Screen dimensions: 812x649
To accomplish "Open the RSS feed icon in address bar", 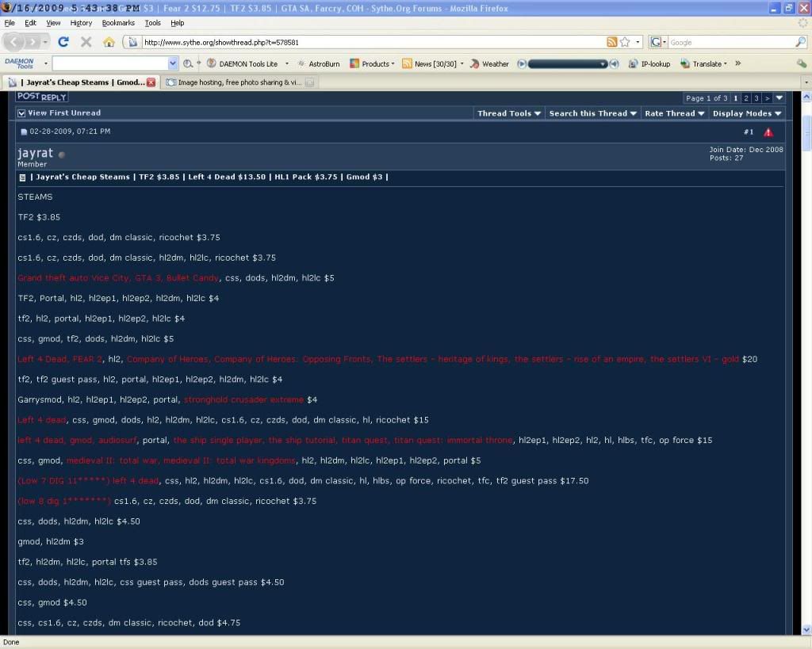I will click(611, 42).
